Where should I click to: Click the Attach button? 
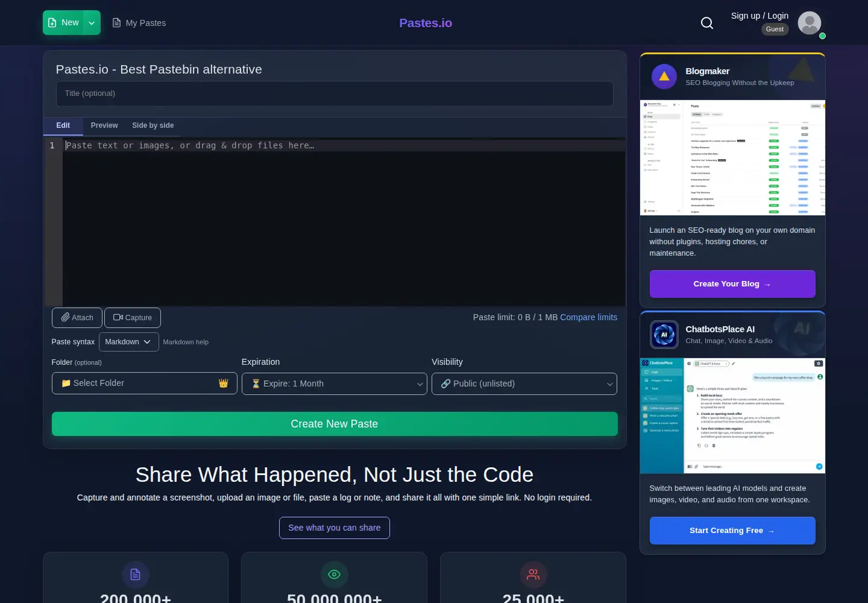[77, 318]
